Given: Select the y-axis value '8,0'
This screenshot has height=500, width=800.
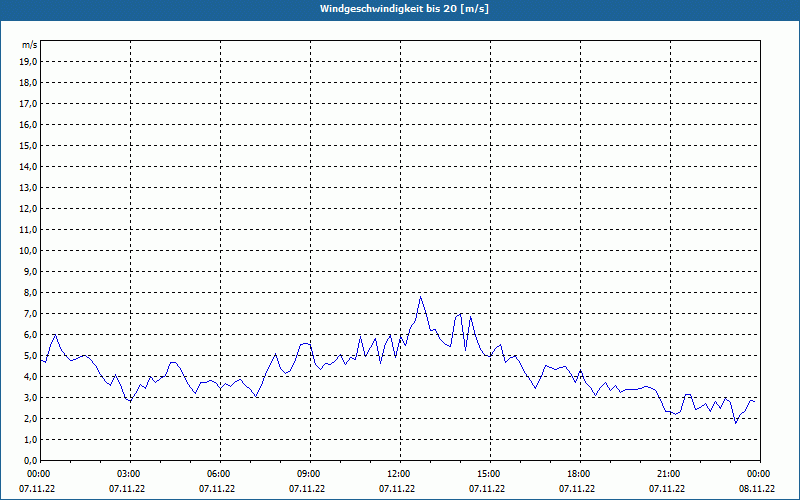Looking at the screenshot, I should [x=31, y=293].
